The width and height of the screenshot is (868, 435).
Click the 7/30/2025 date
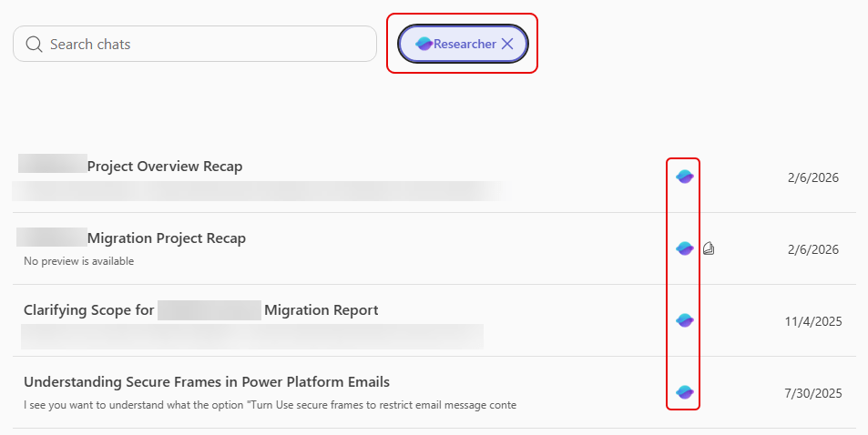[x=814, y=393]
